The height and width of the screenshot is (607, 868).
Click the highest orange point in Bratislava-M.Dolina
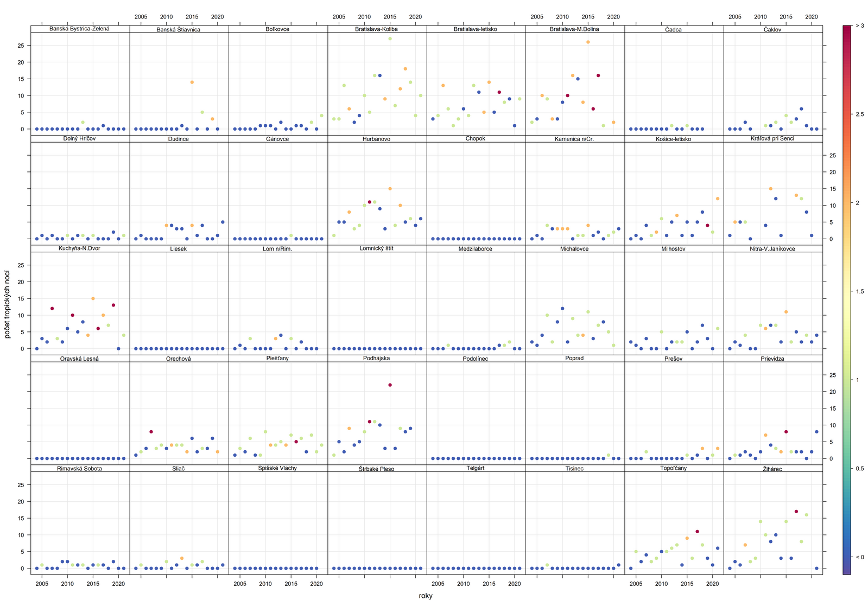click(x=588, y=42)
